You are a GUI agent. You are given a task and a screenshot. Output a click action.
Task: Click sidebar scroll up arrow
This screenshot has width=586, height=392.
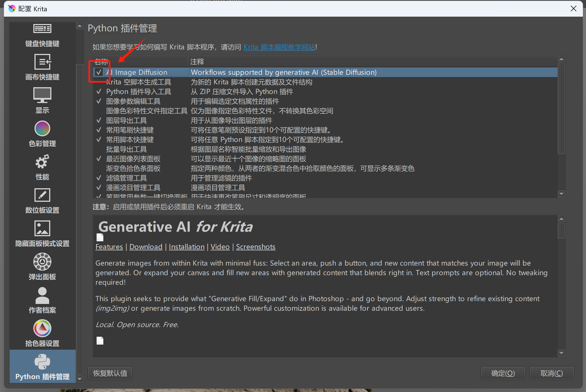80,26
